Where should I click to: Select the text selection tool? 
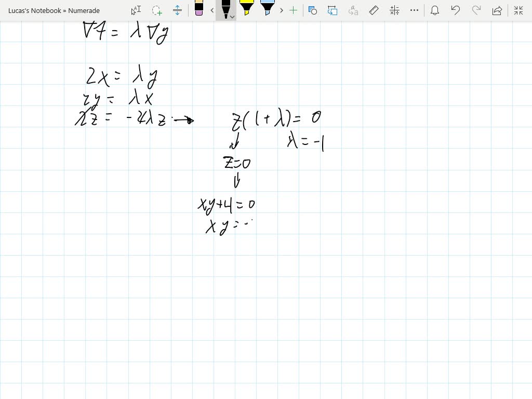click(135, 10)
